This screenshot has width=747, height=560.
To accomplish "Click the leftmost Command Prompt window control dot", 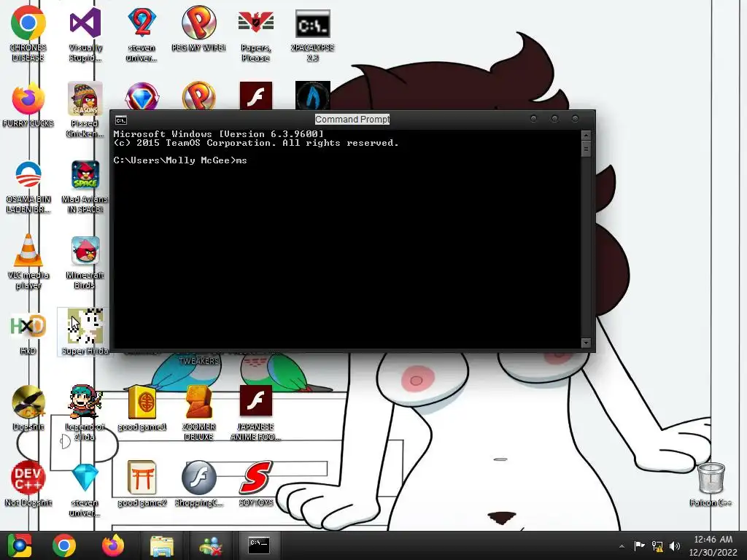I will pyautogui.click(x=533, y=119).
